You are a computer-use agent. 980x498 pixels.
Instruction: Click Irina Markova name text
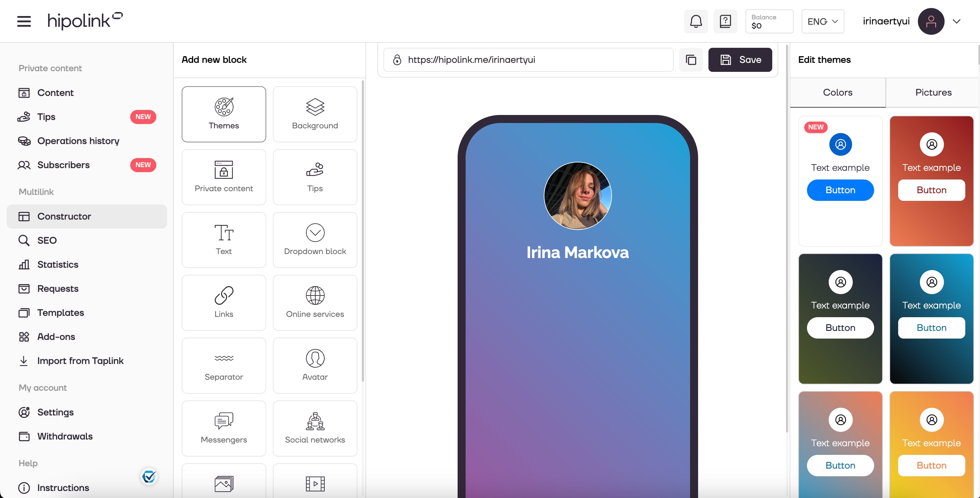pyautogui.click(x=578, y=252)
